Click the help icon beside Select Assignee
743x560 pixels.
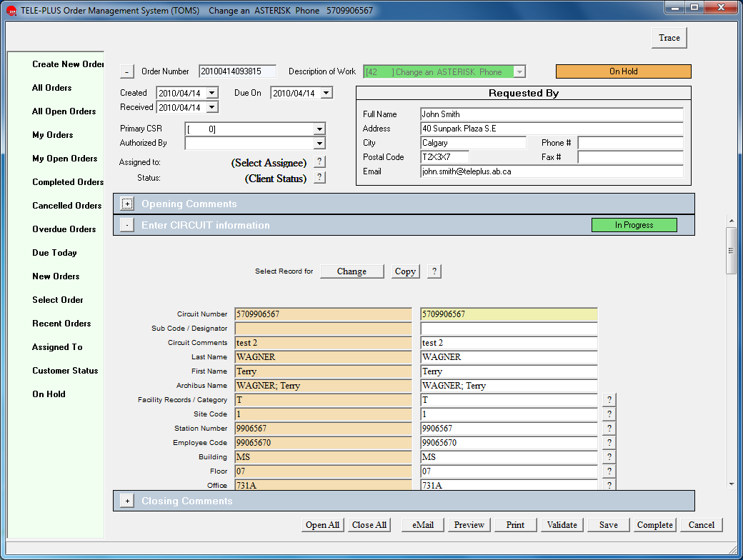(x=319, y=162)
